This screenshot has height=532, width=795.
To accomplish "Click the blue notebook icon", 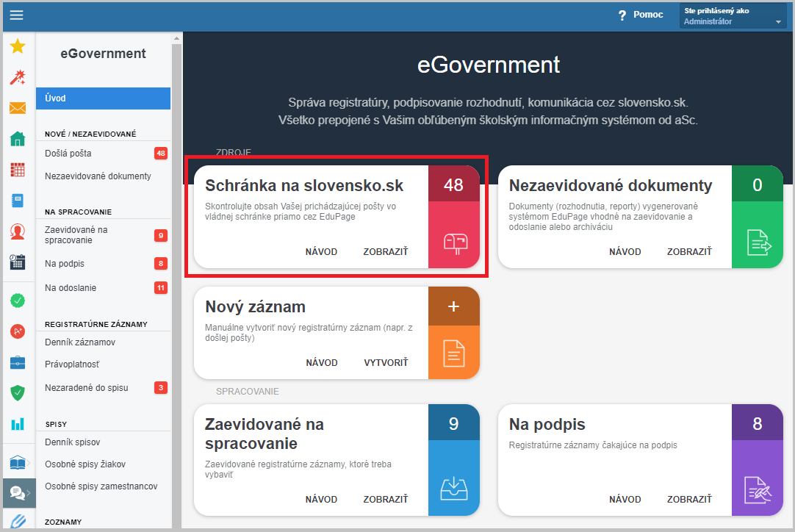I will (18, 201).
